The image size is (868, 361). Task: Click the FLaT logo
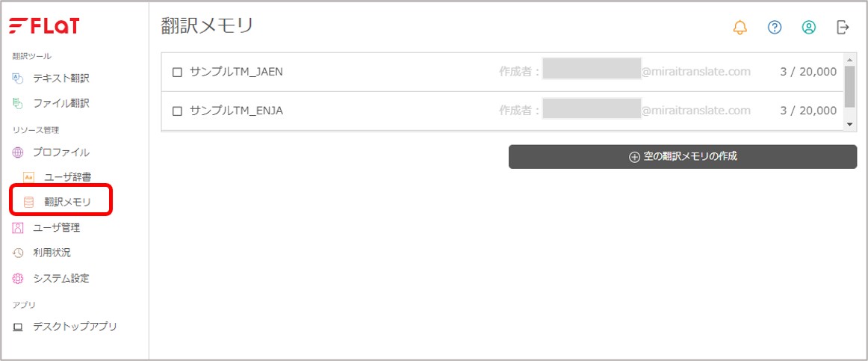[x=44, y=25]
